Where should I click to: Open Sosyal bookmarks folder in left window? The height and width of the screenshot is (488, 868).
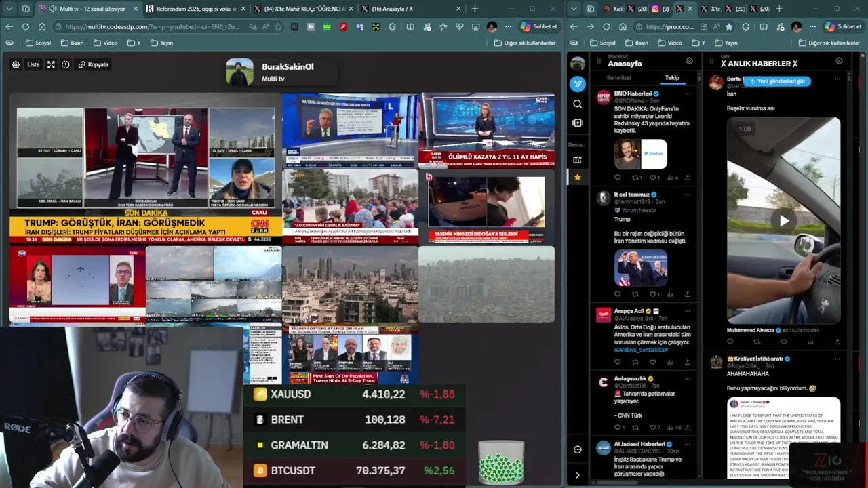(38, 43)
